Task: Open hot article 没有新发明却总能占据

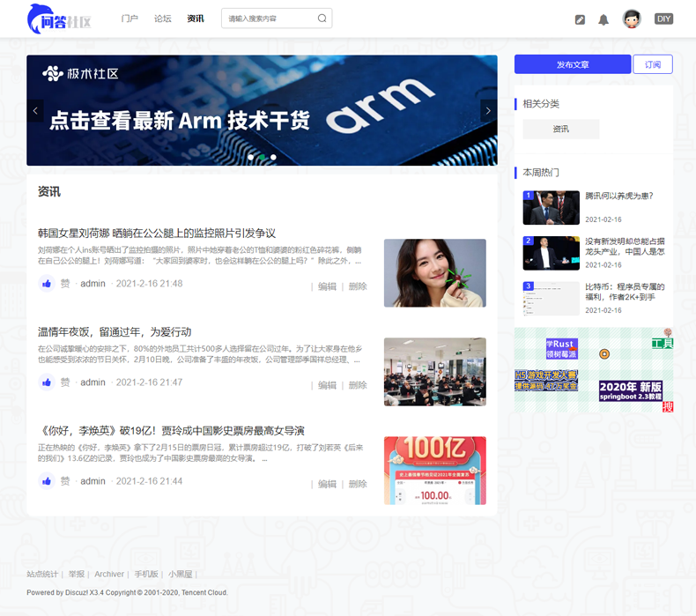Action: point(625,247)
